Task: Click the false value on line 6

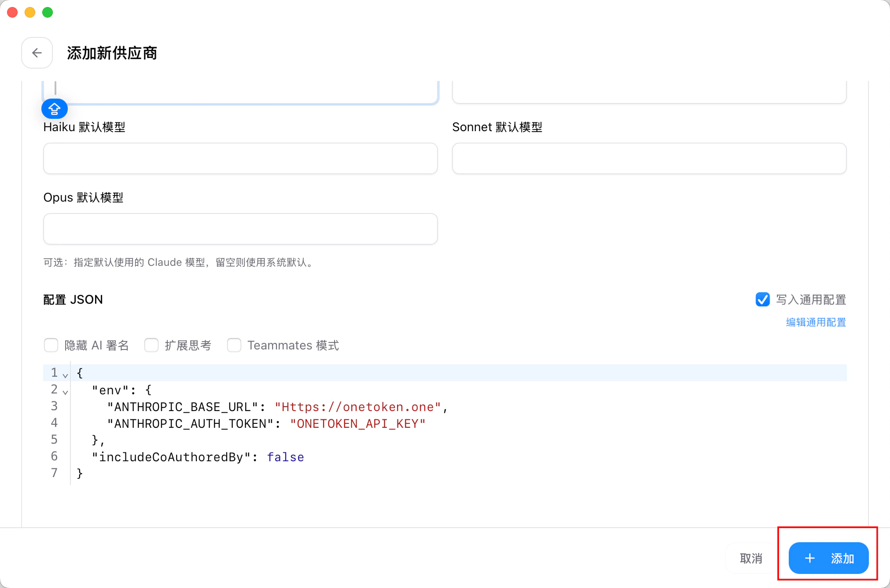Action: pyautogui.click(x=285, y=457)
